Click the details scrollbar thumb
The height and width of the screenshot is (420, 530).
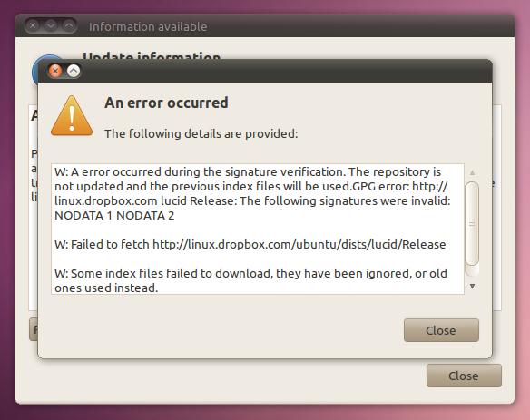[x=472, y=223]
